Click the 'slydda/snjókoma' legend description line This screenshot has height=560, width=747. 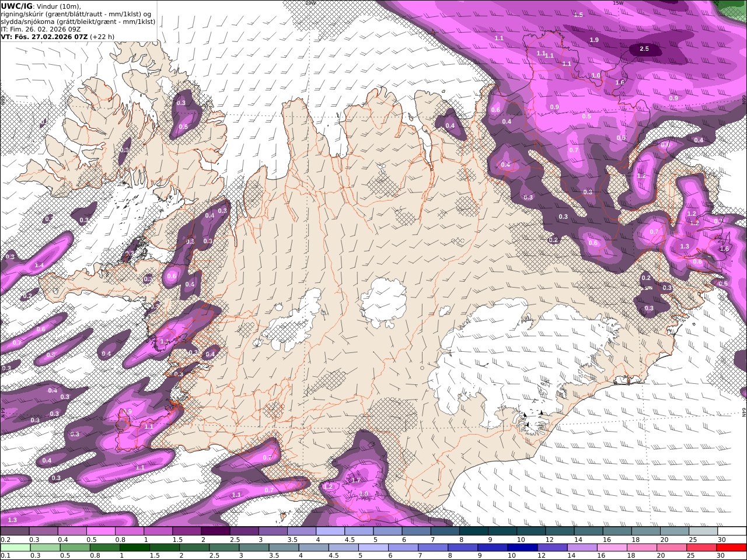point(78,21)
